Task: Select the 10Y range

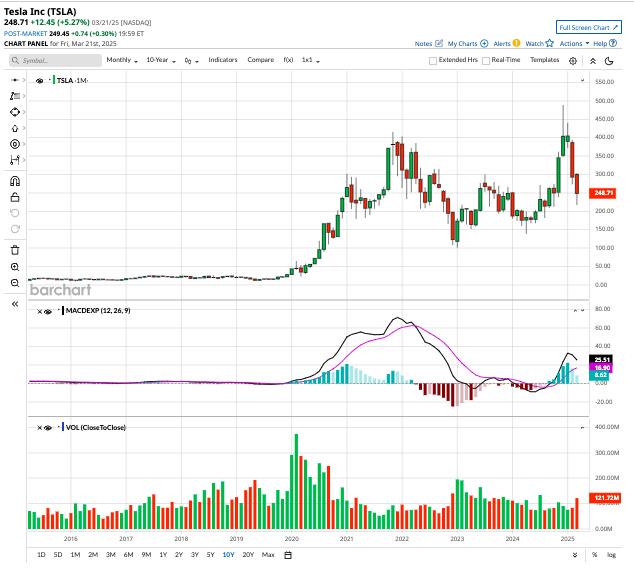Action: (x=228, y=555)
